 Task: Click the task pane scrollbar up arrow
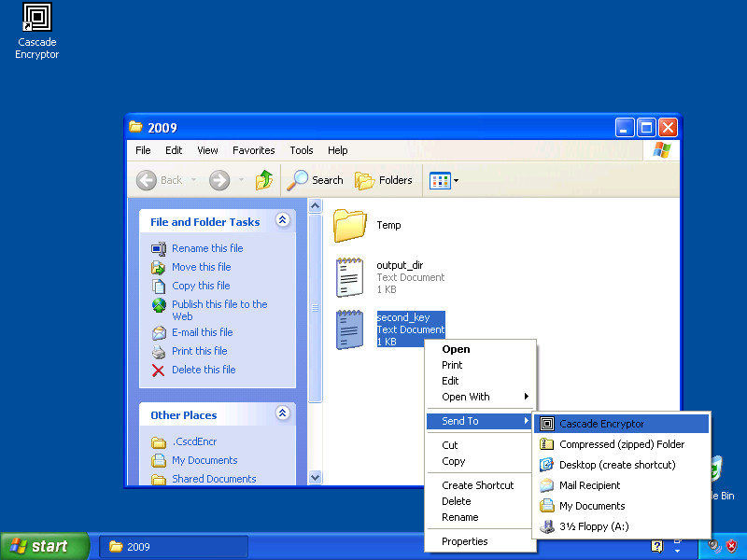coord(315,205)
